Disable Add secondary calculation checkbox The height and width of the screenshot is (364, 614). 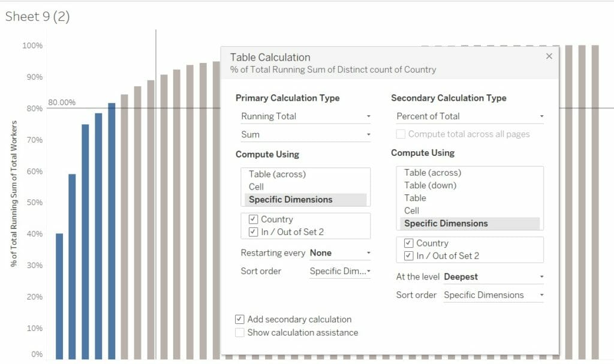click(x=240, y=320)
